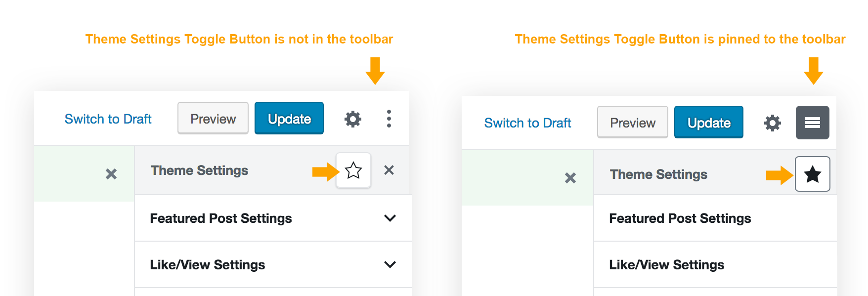The image size is (868, 296).
Task: Close the left Theme Settings panel with the X
Action: [389, 170]
